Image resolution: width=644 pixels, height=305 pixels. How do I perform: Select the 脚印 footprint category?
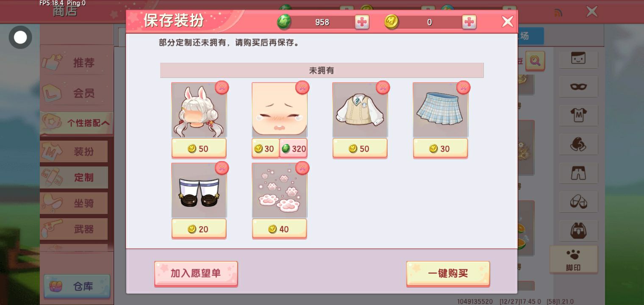[573, 259]
